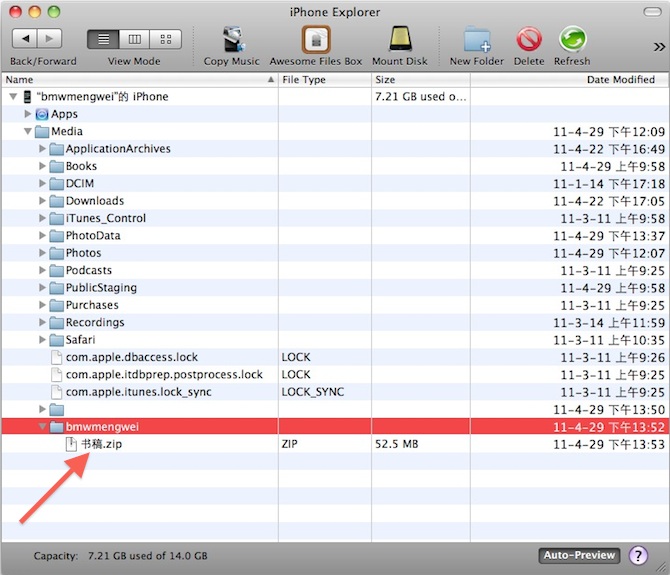Image resolution: width=670 pixels, height=575 pixels.
Task: Switch to column view mode
Action: tap(134, 39)
